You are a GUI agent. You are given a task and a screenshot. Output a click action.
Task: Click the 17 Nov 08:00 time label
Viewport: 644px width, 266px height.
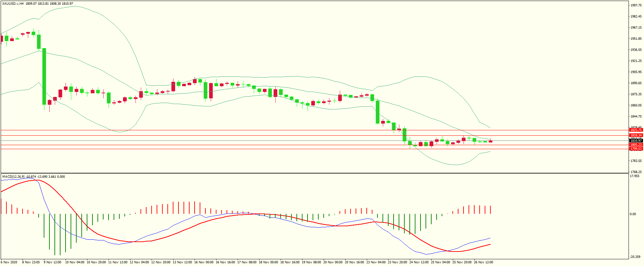pyautogui.click(x=247, y=262)
